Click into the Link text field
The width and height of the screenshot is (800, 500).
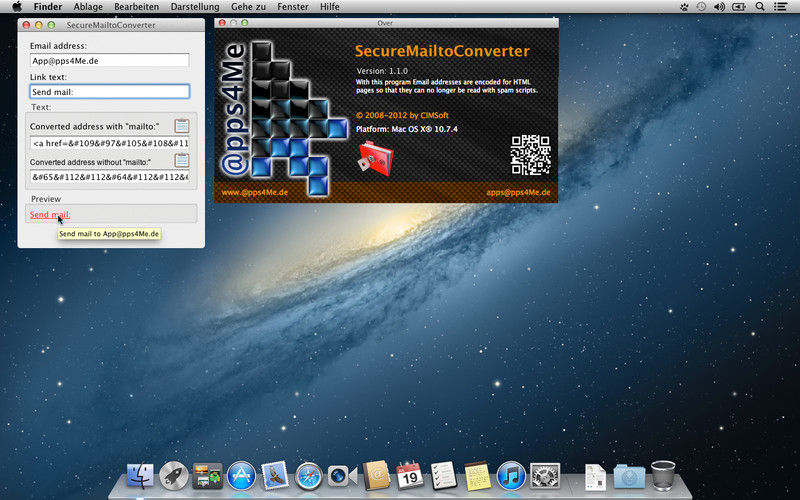click(x=109, y=91)
